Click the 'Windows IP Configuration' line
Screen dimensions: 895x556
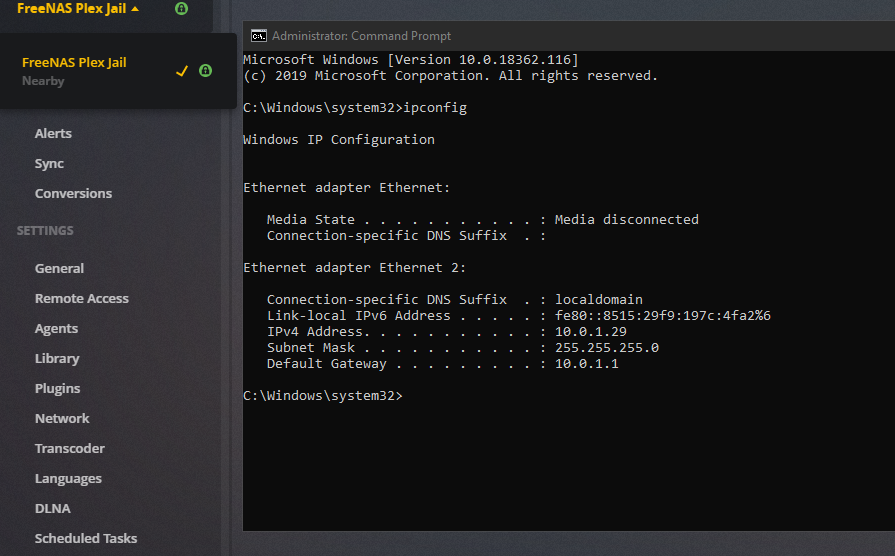339,140
